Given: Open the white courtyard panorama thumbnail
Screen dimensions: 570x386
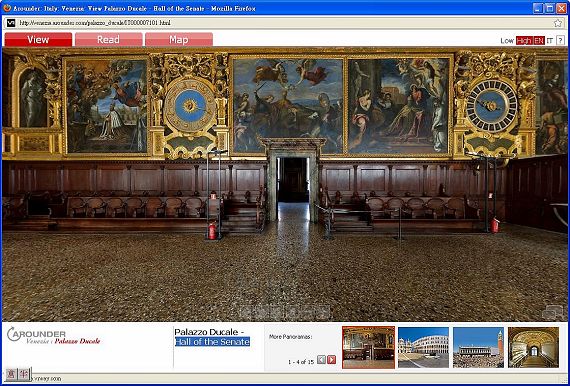Looking at the screenshot, I should [x=423, y=347].
